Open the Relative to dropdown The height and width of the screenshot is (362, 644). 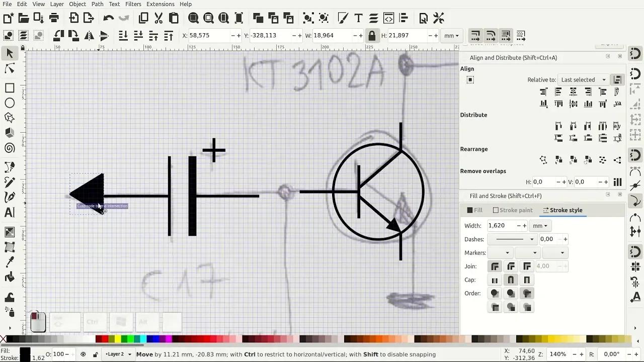(x=583, y=79)
